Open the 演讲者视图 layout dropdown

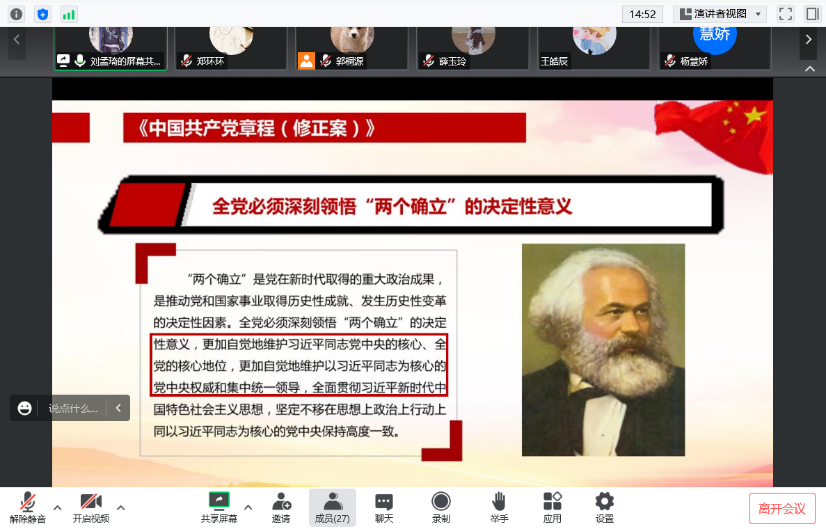tap(719, 14)
